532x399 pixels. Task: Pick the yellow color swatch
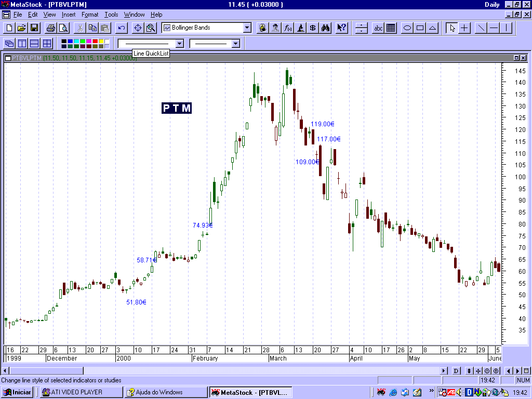(x=101, y=41)
